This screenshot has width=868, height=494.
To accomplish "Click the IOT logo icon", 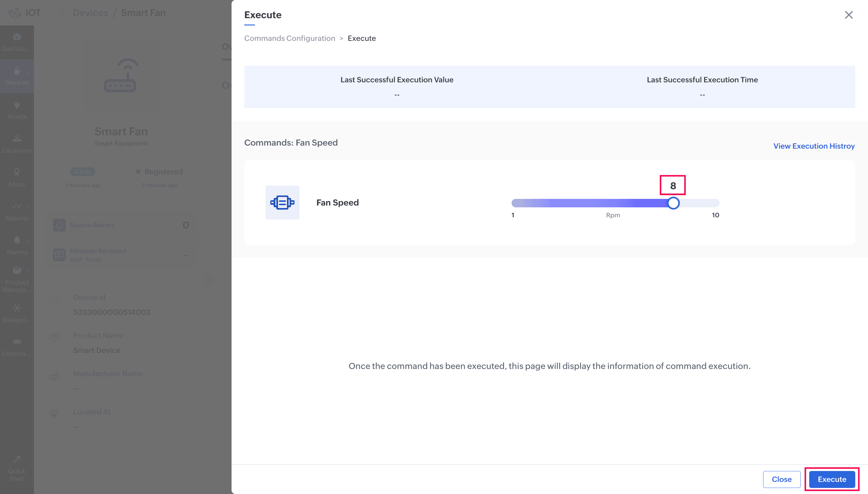I will [15, 13].
